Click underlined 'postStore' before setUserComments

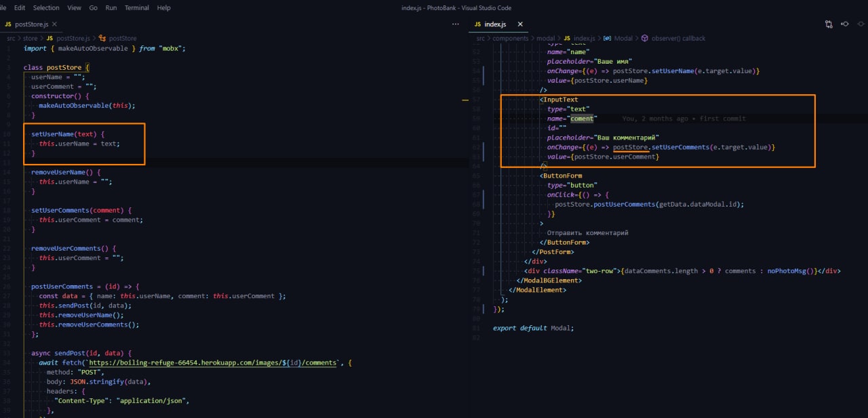tap(631, 147)
